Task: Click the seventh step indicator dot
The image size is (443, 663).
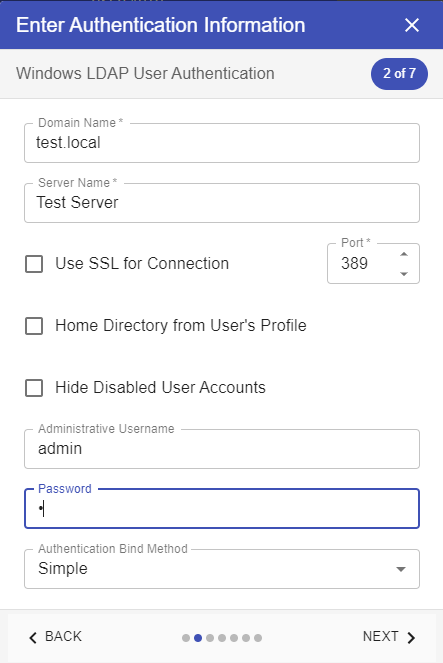Action: pos(258,638)
